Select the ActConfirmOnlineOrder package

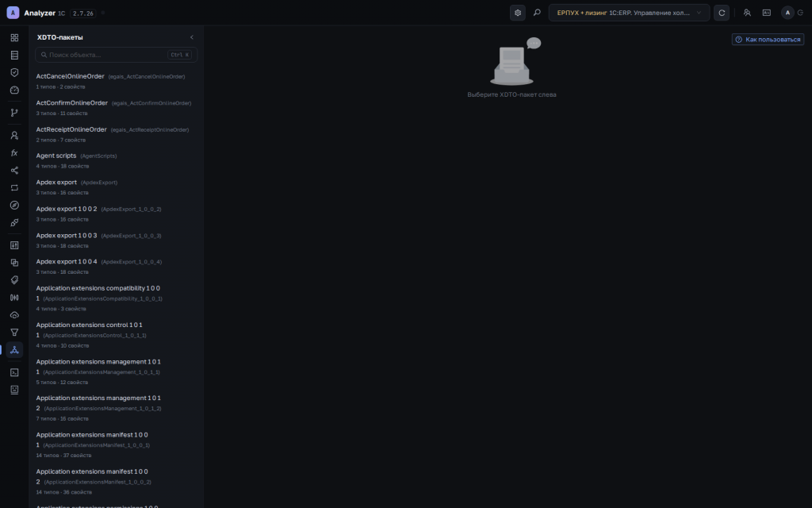click(116, 108)
